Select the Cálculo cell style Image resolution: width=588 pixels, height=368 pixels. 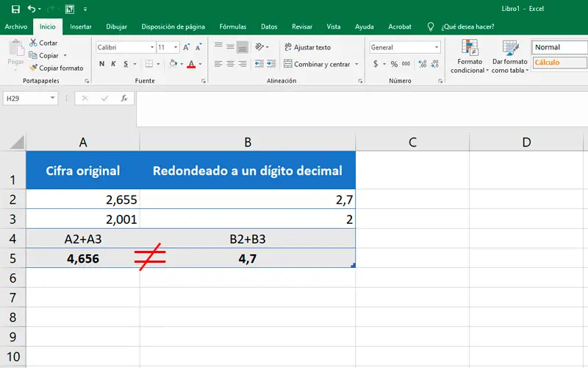(x=559, y=63)
